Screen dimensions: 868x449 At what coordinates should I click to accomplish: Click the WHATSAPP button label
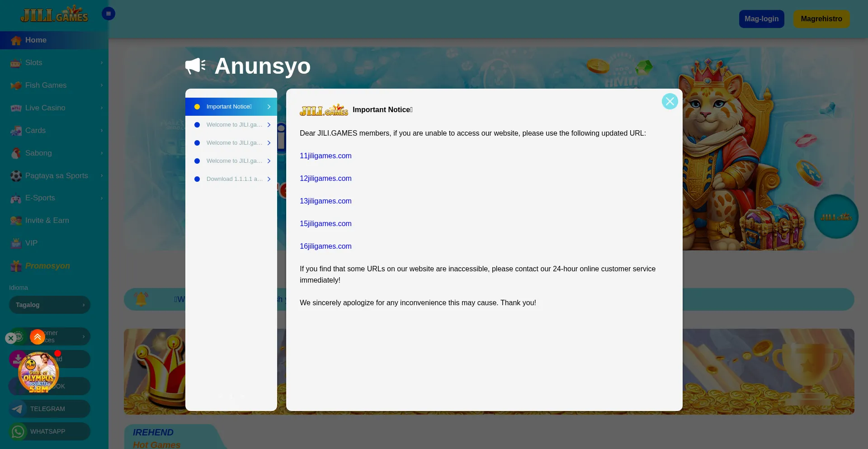pos(47,431)
